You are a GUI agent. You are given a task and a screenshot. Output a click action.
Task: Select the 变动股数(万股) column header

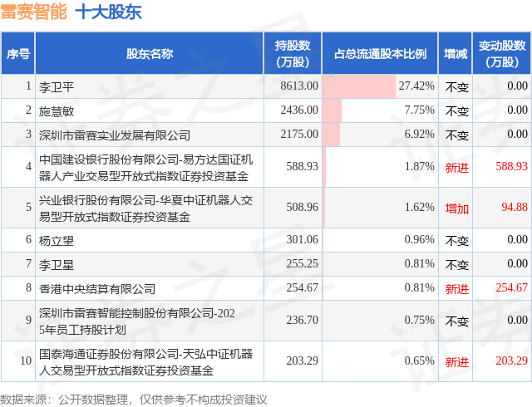point(502,54)
